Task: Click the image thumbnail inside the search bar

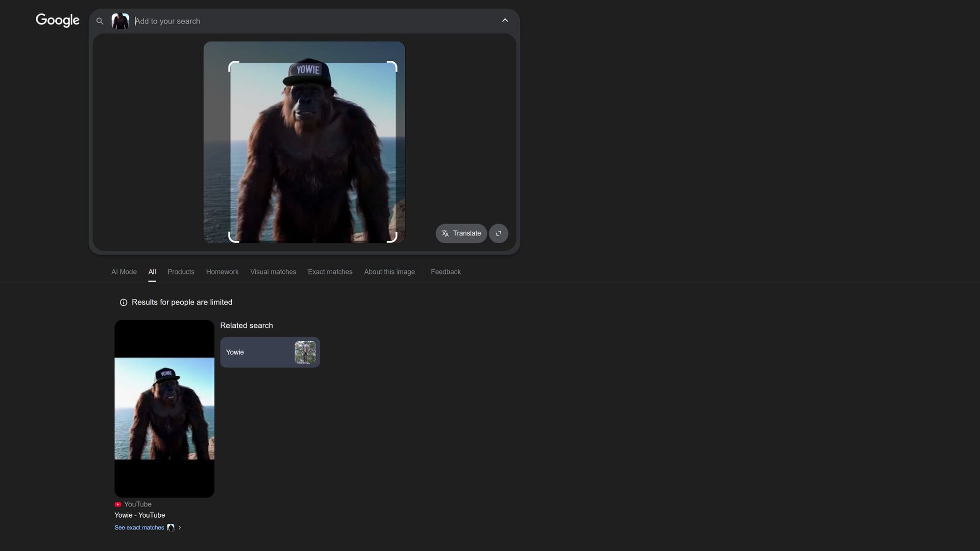Action: (120, 21)
